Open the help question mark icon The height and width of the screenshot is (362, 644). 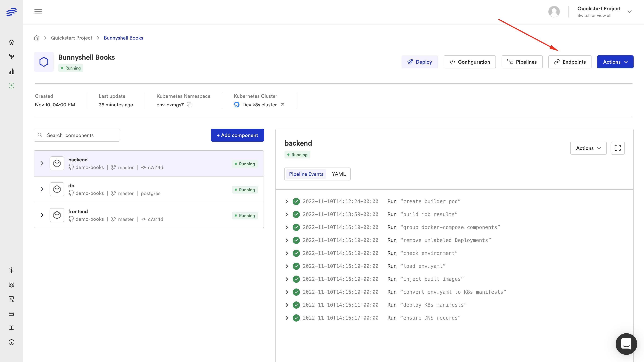[x=12, y=342]
